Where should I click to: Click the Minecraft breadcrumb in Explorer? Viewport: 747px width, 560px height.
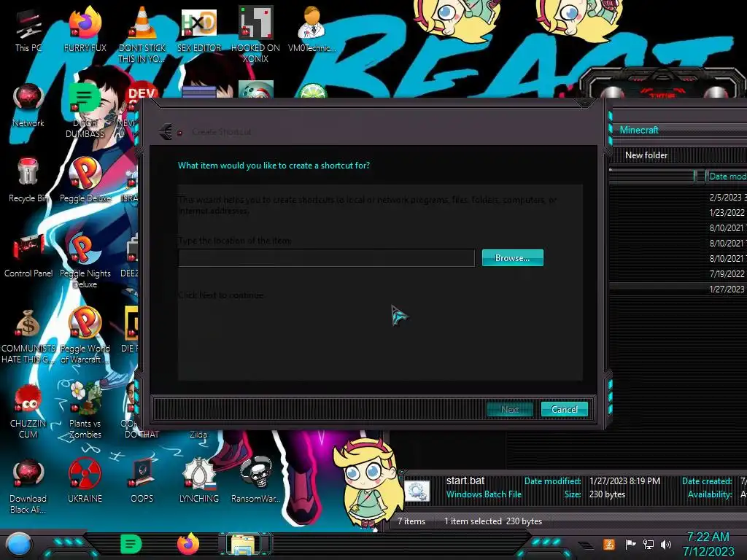[x=639, y=130]
